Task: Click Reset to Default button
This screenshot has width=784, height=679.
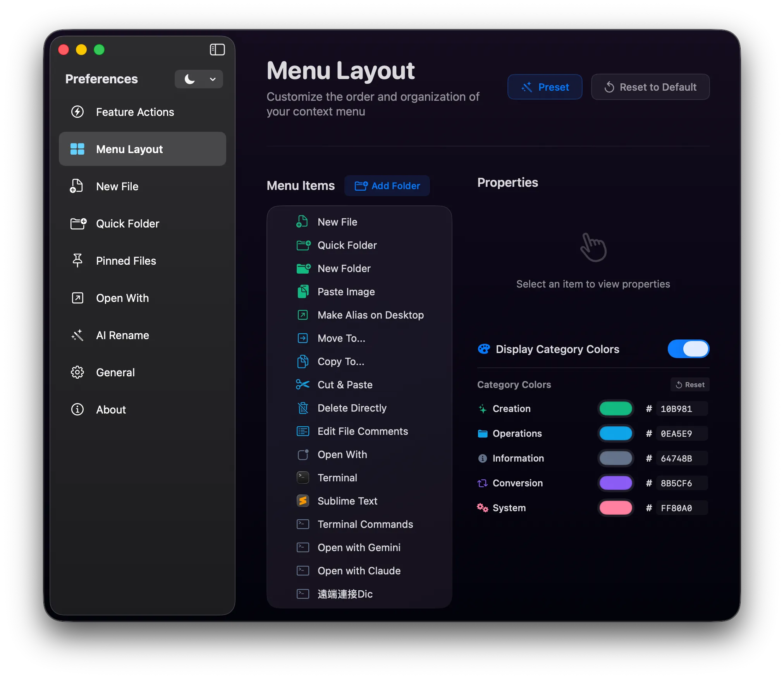Action: click(x=650, y=87)
